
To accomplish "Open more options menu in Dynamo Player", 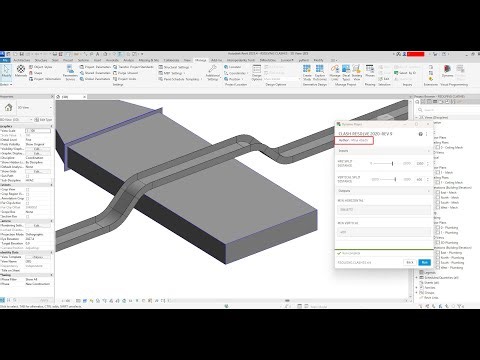I will tap(426, 134).
